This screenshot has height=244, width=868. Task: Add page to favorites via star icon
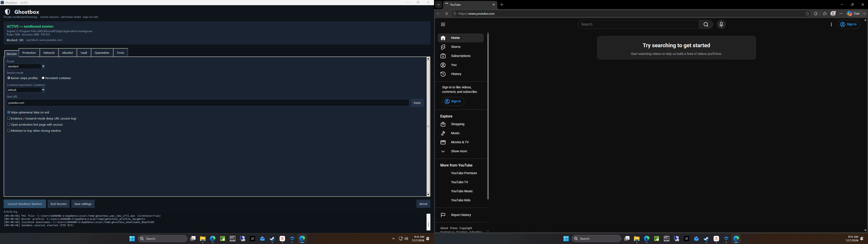807,14
